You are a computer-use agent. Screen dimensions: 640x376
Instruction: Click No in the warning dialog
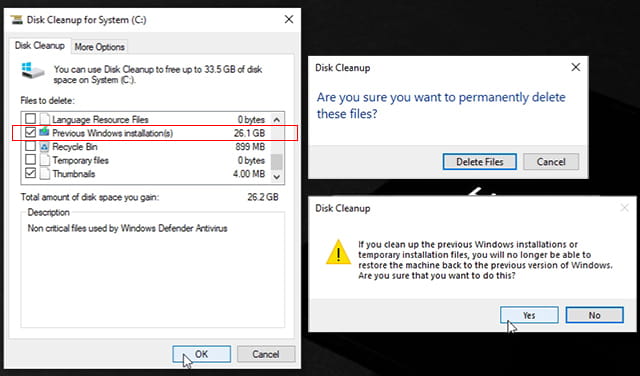click(x=594, y=315)
